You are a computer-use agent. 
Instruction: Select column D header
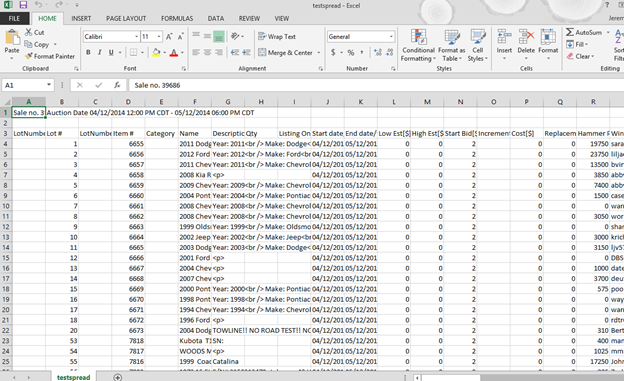click(x=128, y=102)
